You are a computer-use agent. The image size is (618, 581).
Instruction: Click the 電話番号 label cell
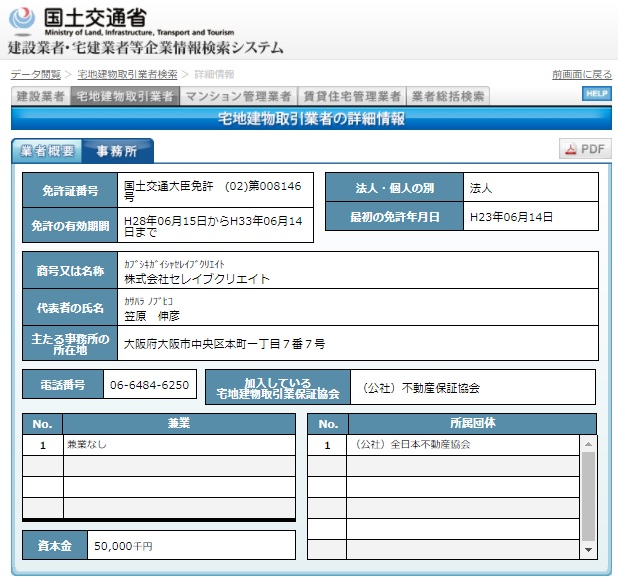click(63, 385)
